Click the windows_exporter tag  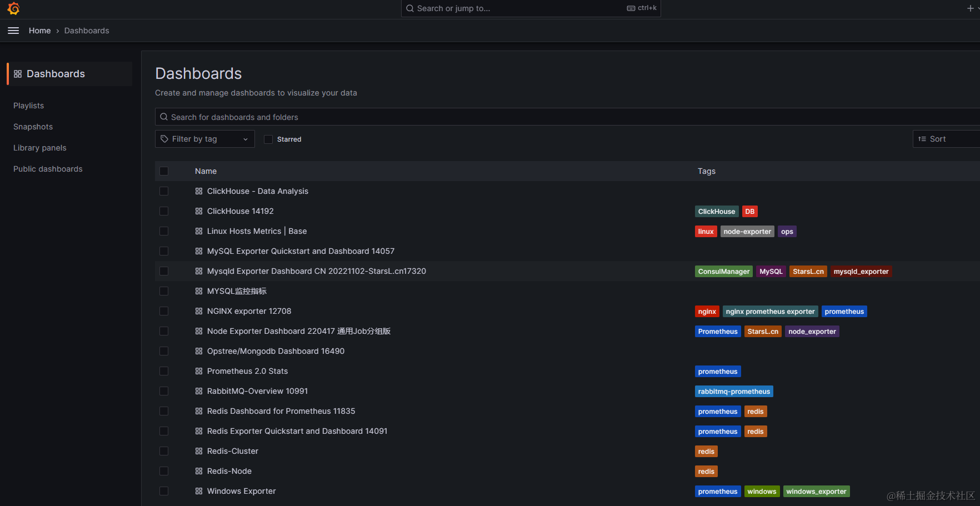(816, 492)
